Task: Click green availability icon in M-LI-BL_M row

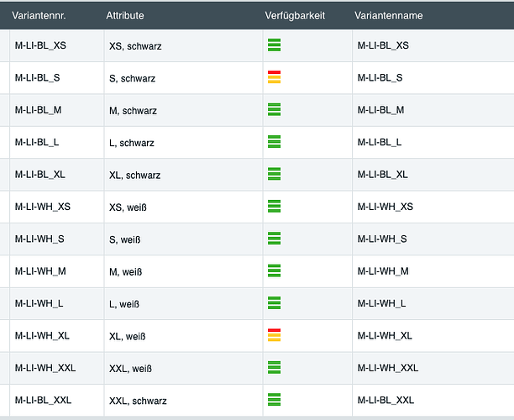Action: click(x=274, y=109)
